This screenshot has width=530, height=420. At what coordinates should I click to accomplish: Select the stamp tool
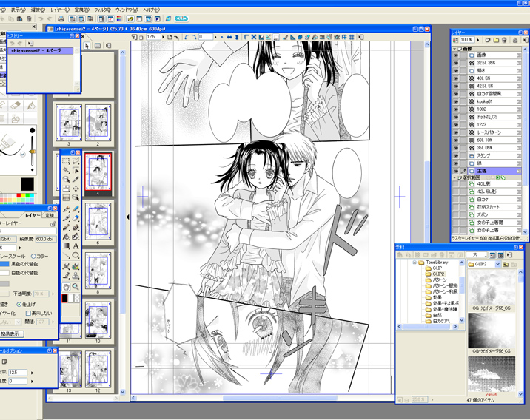[76, 276]
